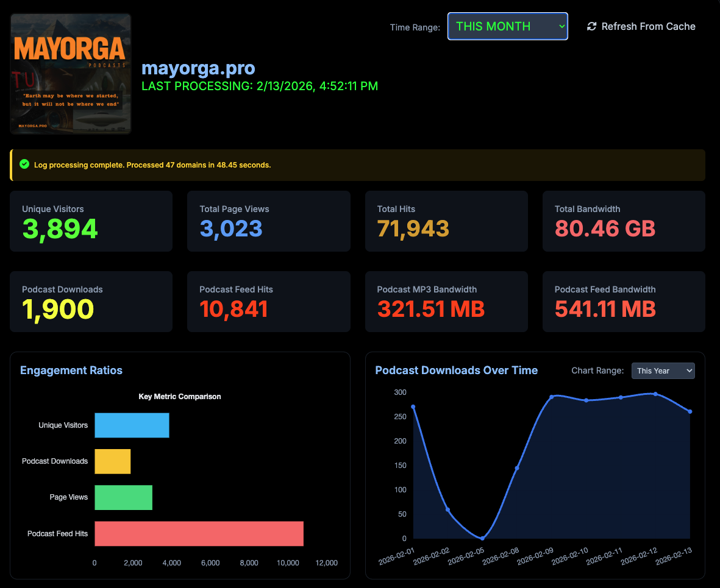The width and height of the screenshot is (720, 588).
Task: Click the green checkmark success icon
Action: (24, 165)
